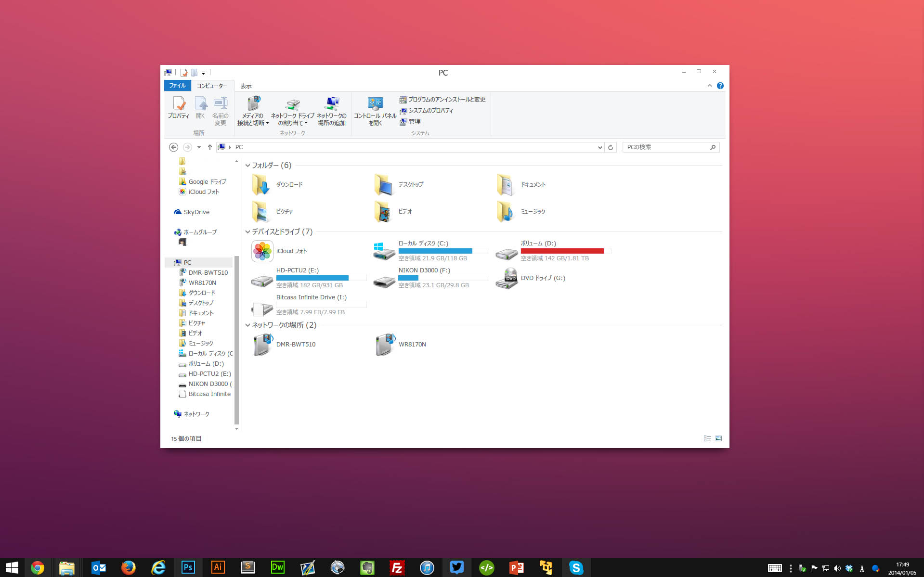
Task: Collapse the ribbon with the chevron arrow
Action: click(709, 86)
